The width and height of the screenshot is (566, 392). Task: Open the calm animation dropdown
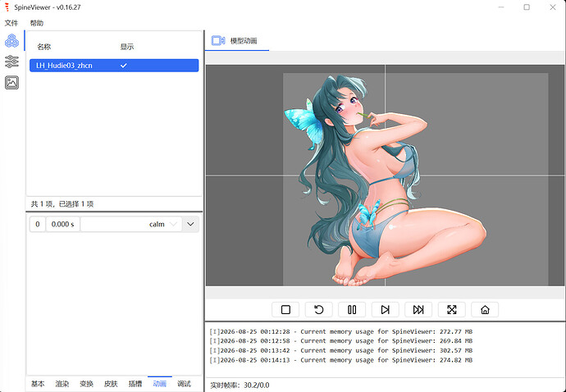click(131, 224)
